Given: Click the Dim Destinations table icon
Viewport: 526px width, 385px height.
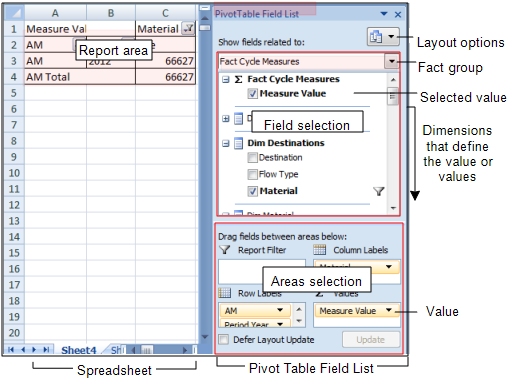Looking at the screenshot, I should point(238,143).
